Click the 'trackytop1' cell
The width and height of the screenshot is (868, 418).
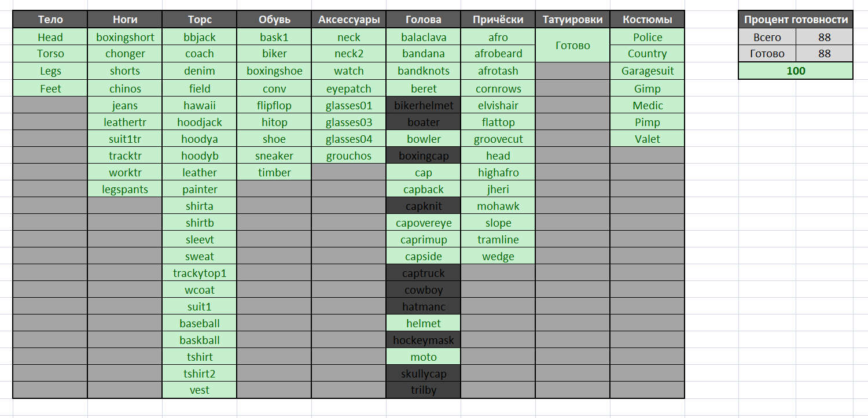pos(200,273)
